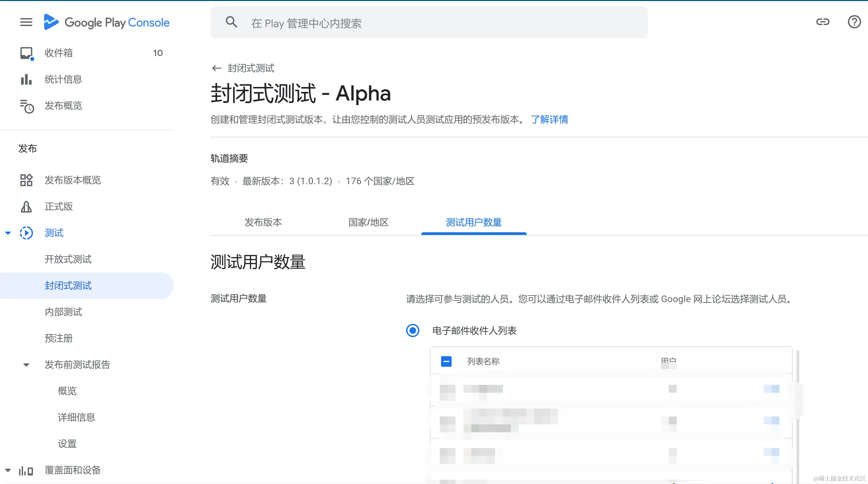Click the copy link icon top right
The width and height of the screenshot is (868, 484).
coord(823,22)
